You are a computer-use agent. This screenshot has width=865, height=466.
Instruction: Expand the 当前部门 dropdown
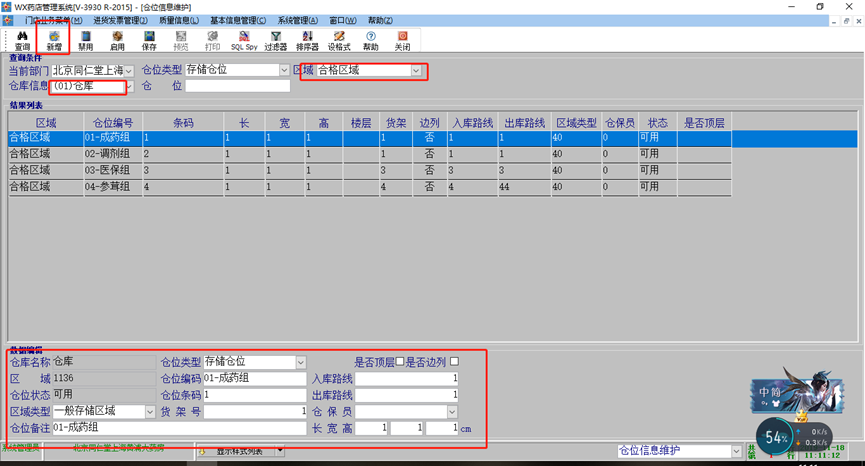(129, 71)
